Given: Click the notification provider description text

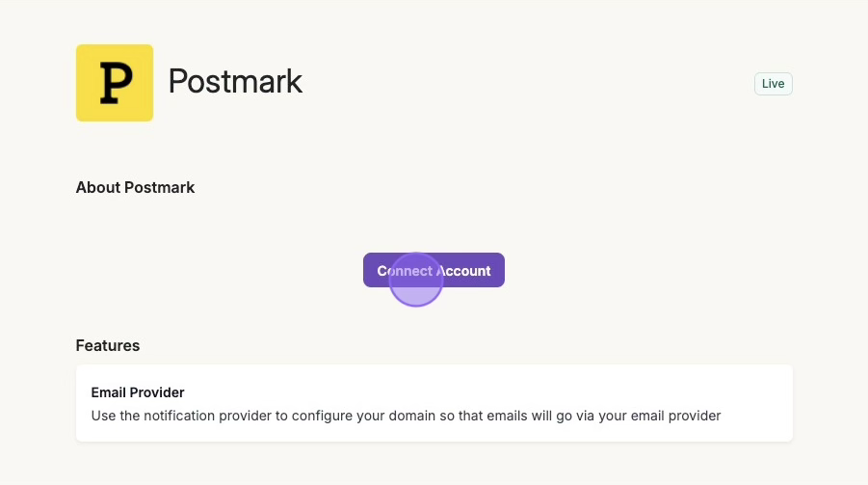Looking at the screenshot, I should pyautogui.click(x=406, y=416).
